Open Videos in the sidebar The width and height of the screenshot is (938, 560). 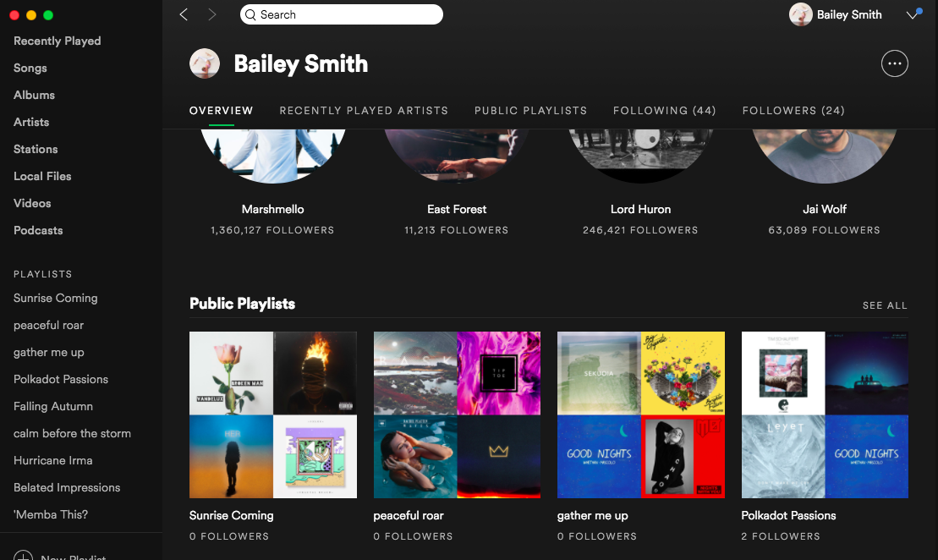click(32, 203)
